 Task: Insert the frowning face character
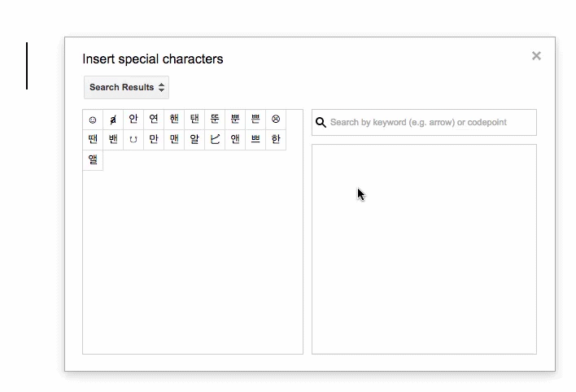[x=276, y=120]
